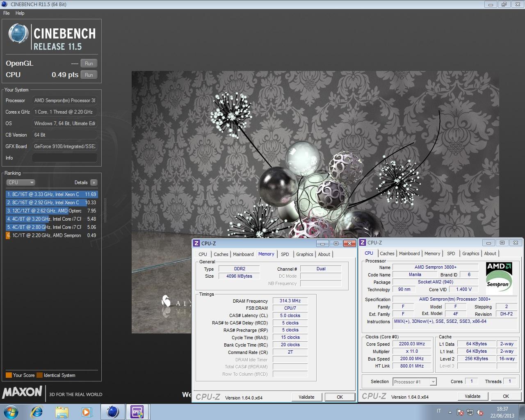The height and width of the screenshot is (420, 525).
Task: Open Graphics tab in CPU-Z Memory window
Action: (x=305, y=254)
